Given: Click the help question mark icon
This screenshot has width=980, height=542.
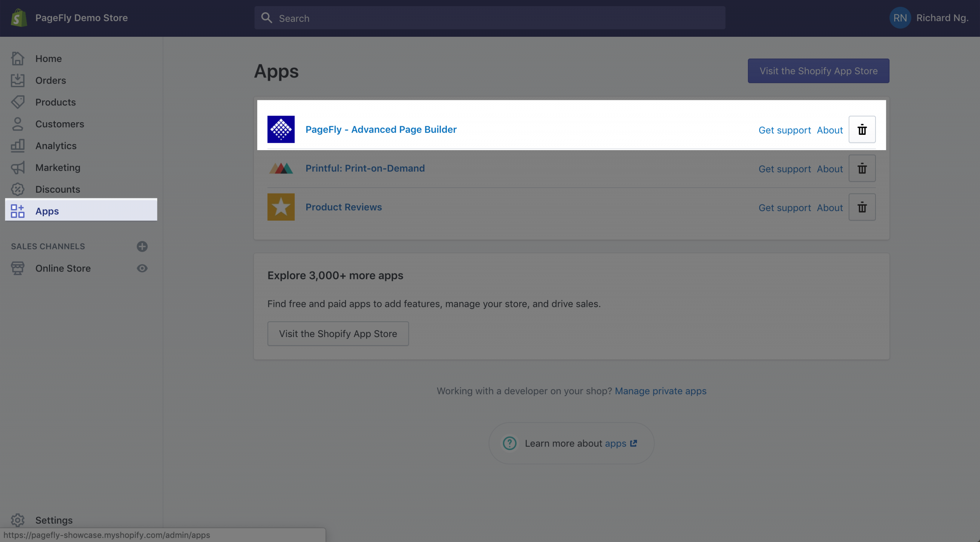Looking at the screenshot, I should tap(510, 443).
